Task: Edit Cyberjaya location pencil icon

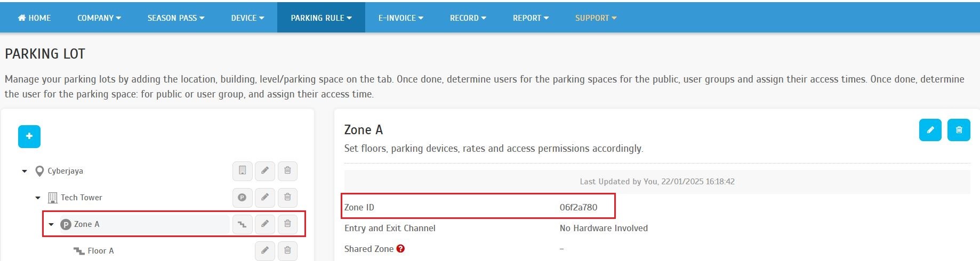Action: [x=265, y=171]
